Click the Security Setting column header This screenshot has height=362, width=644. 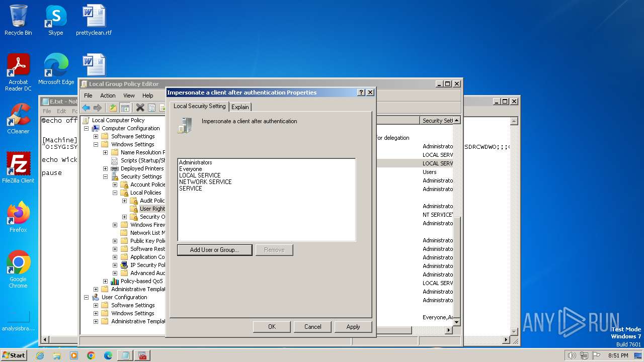[x=437, y=121]
